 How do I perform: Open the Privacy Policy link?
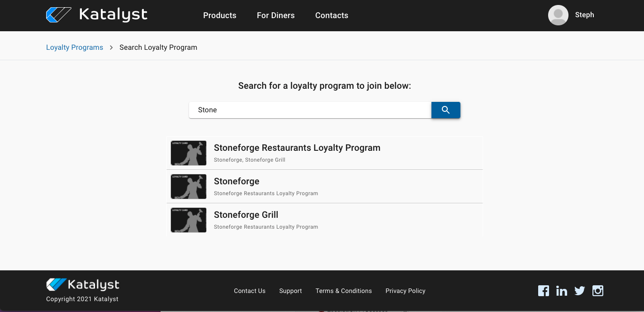405,291
